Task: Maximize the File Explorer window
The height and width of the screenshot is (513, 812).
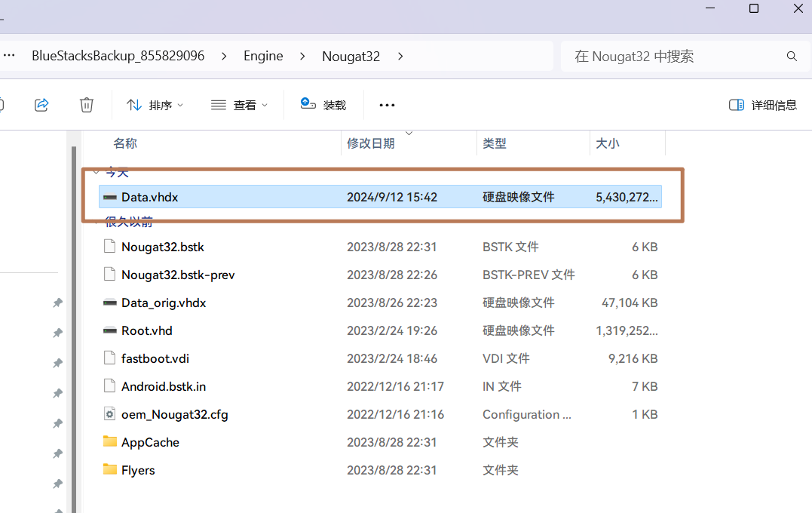Action: click(754, 8)
